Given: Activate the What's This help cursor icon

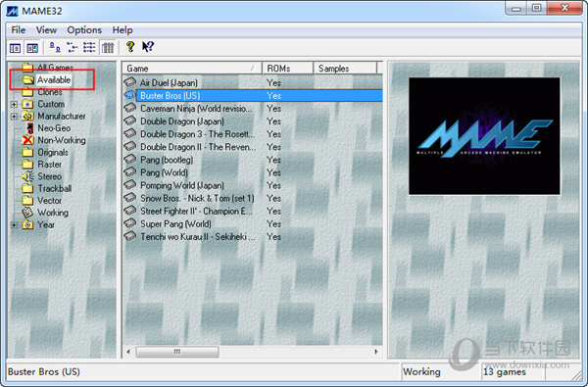Looking at the screenshot, I should click(148, 47).
